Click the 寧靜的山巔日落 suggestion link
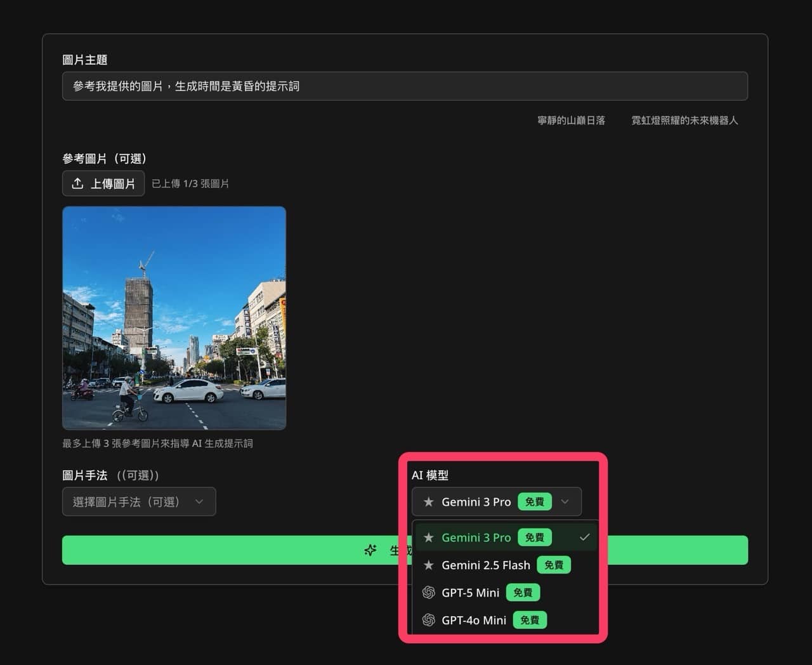The image size is (812, 665). [570, 120]
